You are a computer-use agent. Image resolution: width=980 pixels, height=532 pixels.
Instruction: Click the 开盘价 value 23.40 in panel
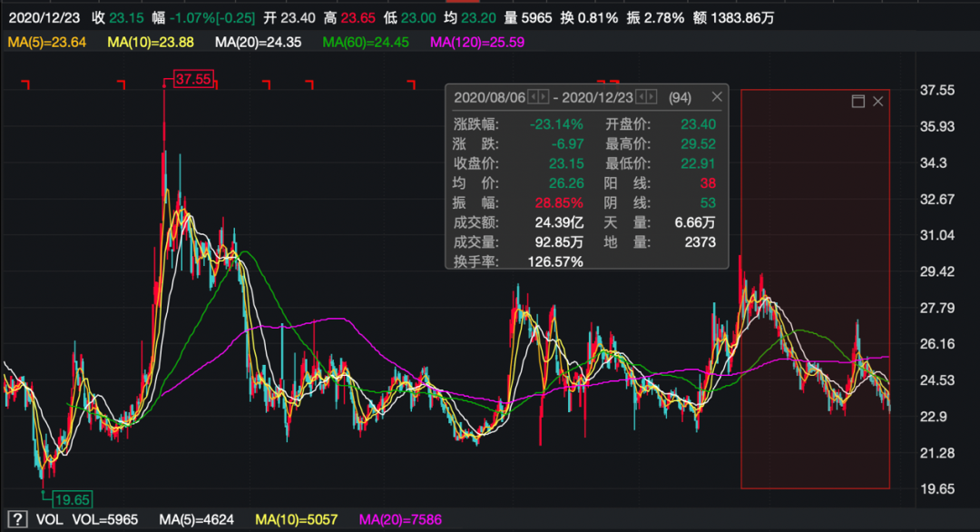click(698, 124)
